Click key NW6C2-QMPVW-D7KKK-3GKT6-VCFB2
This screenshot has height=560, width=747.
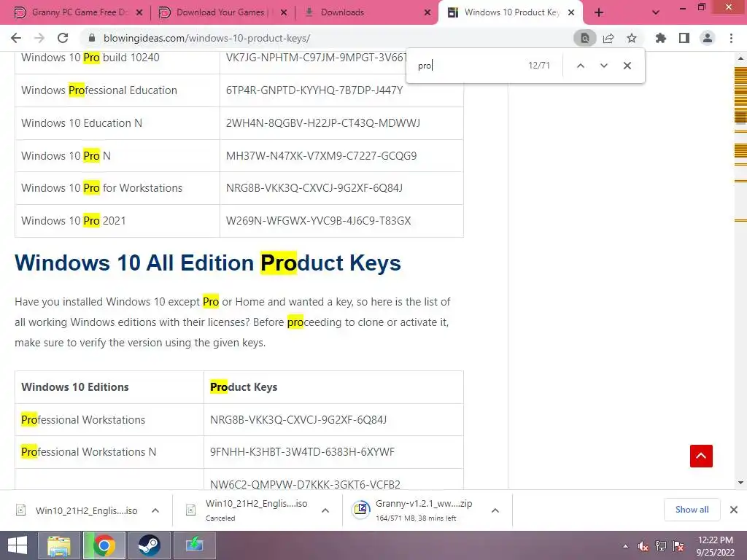point(305,484)
